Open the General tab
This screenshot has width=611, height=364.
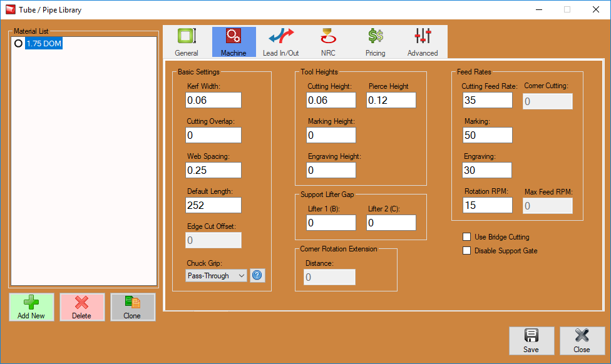[187, 42]
